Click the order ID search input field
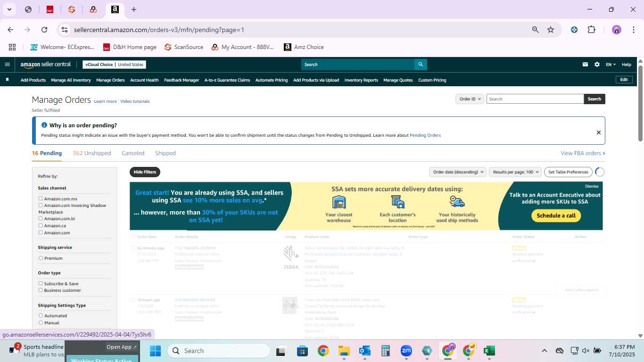This screenshot has height=362, width=644. coord(535,99)
